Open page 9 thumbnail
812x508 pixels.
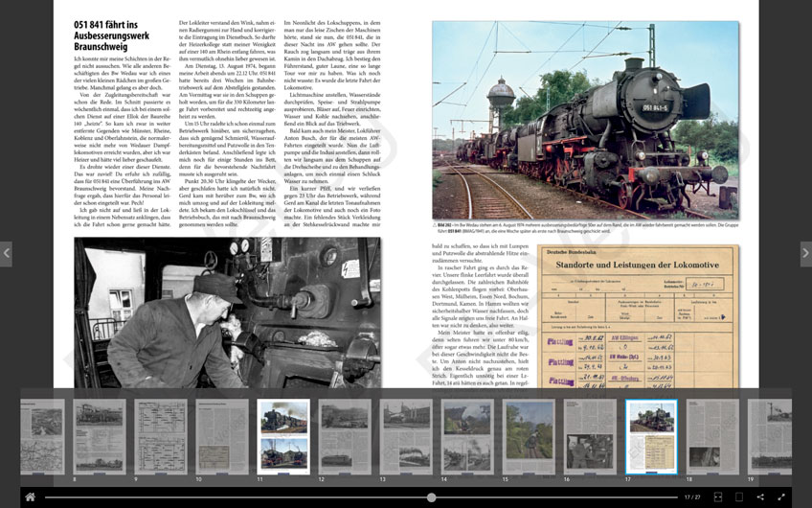pos(161,436)
